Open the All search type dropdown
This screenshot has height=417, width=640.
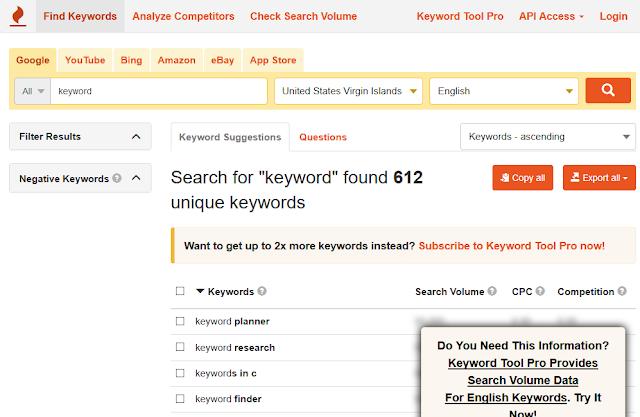point(33,91)
